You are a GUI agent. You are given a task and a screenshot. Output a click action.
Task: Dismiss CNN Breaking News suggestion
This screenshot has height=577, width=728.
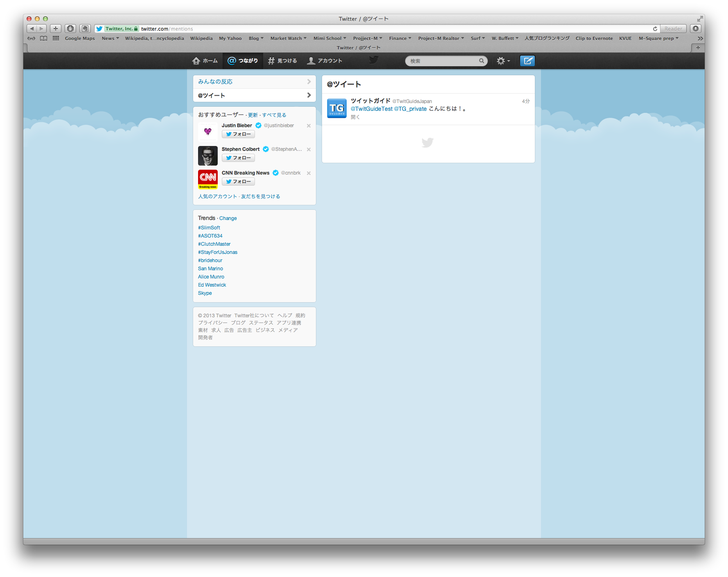click(309, 173)
